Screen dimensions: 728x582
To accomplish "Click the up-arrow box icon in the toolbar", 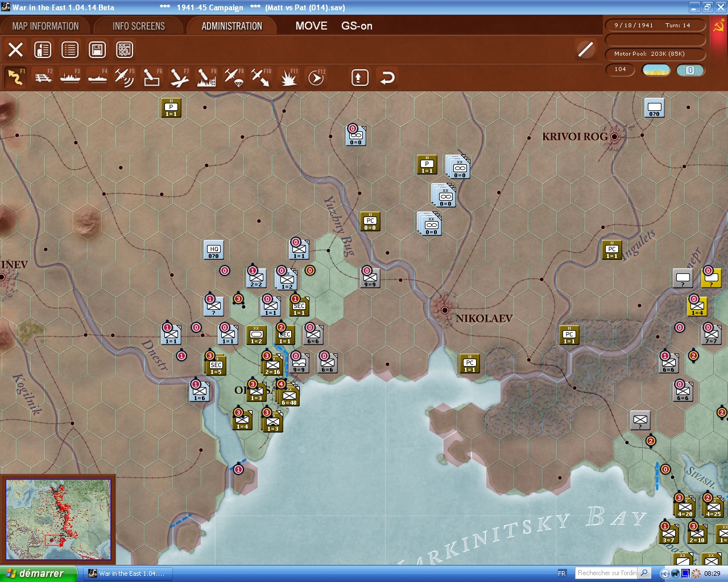I will point(359,77).
